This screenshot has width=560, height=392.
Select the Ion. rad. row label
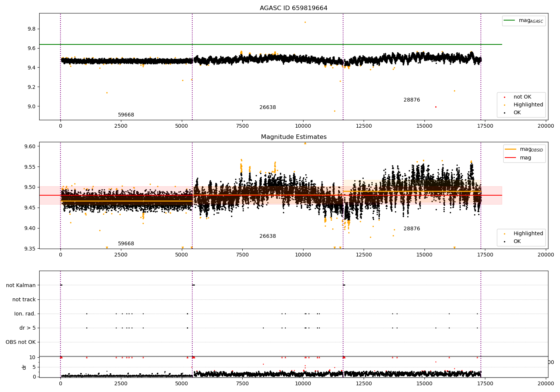tap(25, 314)
